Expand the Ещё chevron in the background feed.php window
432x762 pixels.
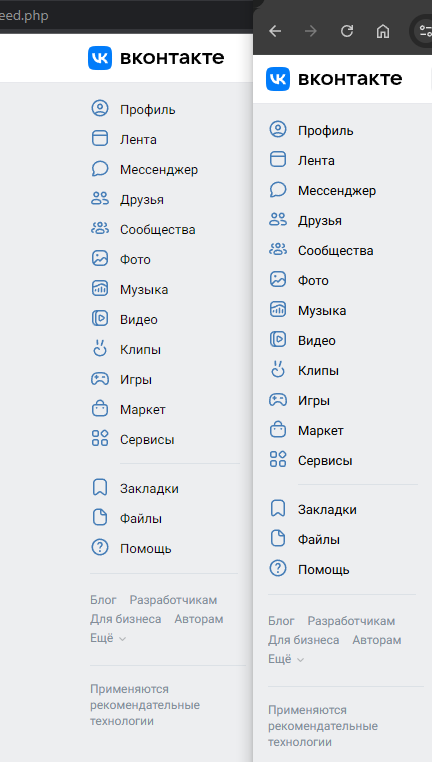122,639
